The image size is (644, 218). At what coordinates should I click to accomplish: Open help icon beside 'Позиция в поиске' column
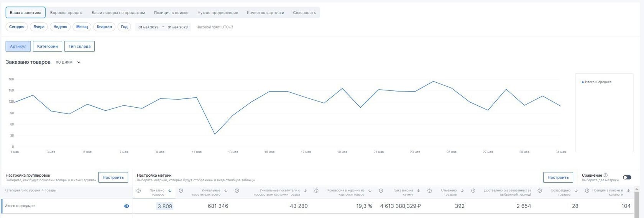587,190
